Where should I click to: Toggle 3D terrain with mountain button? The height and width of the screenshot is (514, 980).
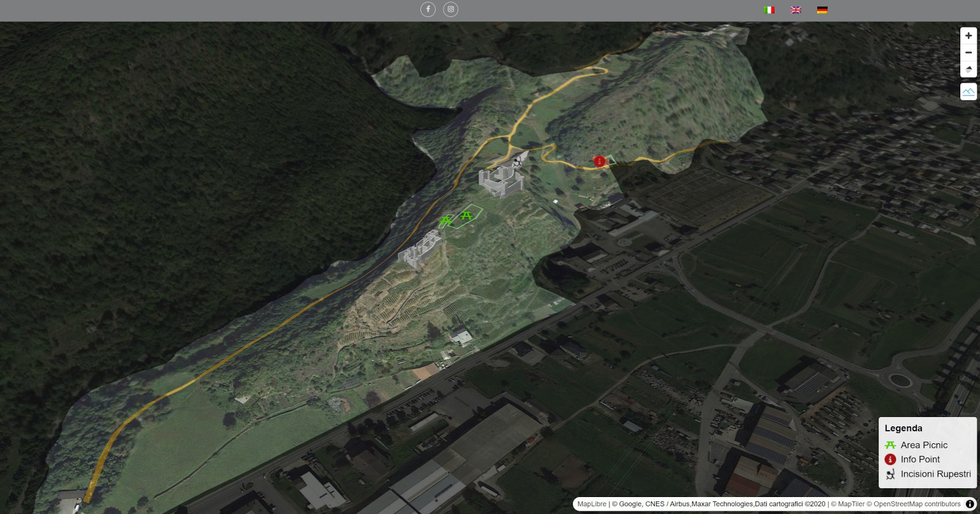pos(968,92)
